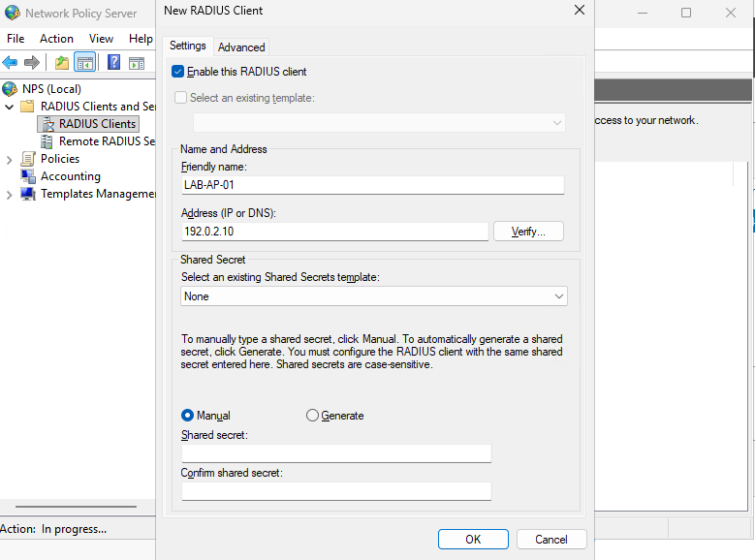
Task: Maximize the Network Policy Server window
Action: pyautogui.click(x=686, y=13)
